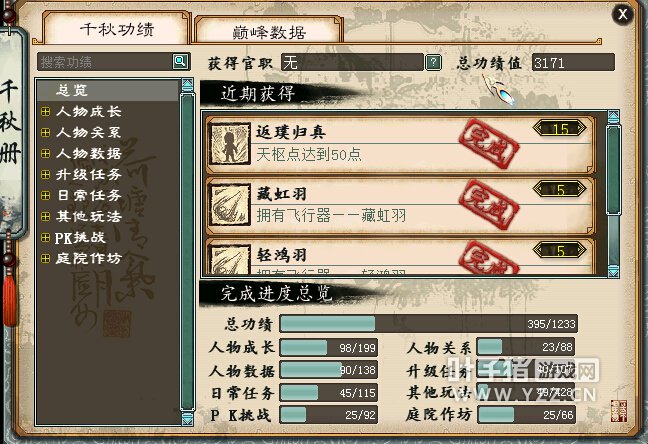Click the red 完成 stamp on 藏虹羽

click(x=489, y=205)
